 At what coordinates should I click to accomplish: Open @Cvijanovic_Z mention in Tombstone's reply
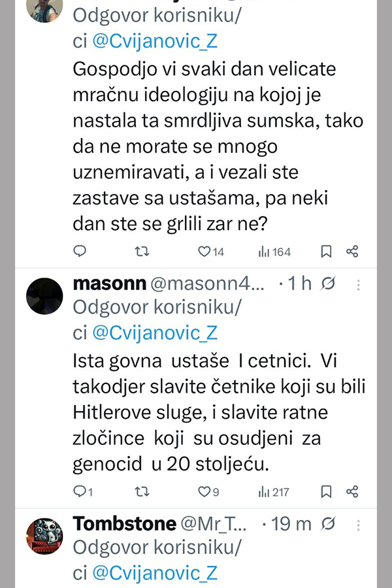point(155,572)
